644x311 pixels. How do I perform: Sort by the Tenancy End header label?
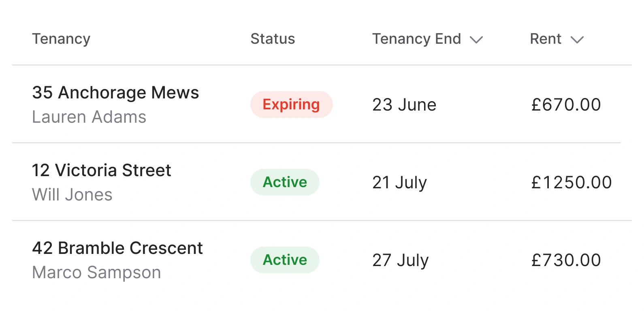(x=416, y=39)
